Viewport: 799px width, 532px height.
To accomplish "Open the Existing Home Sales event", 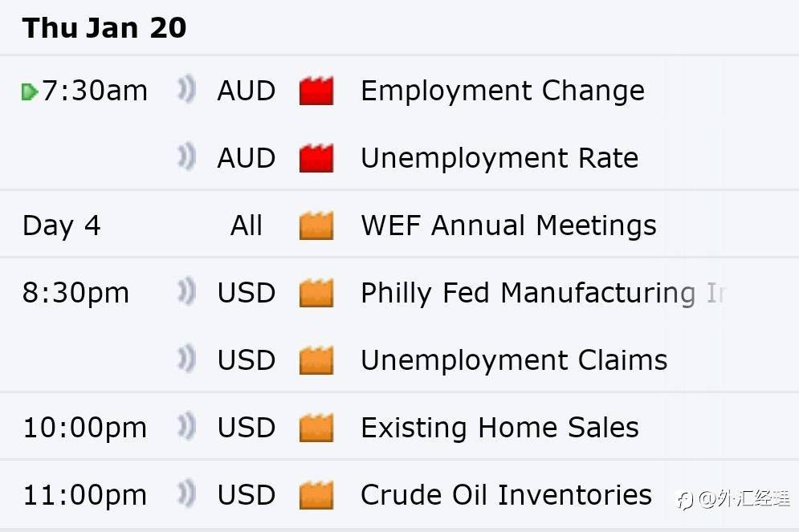I will pos(499,427).
